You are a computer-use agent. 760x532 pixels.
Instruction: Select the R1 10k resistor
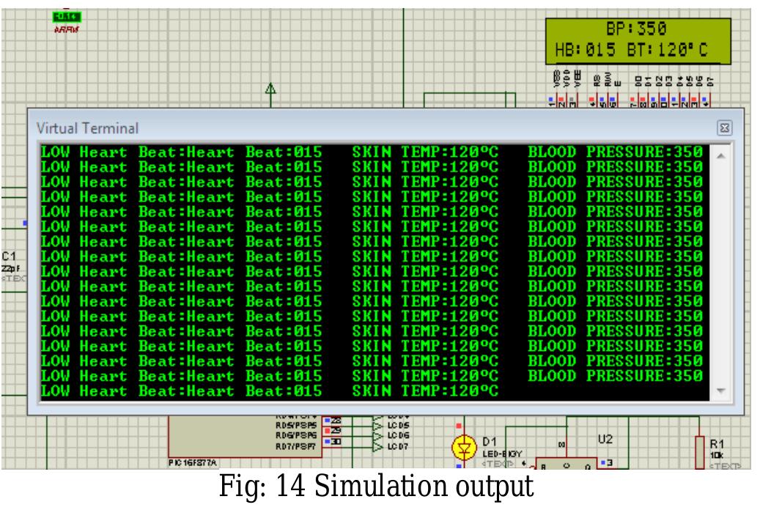[698, 451]
